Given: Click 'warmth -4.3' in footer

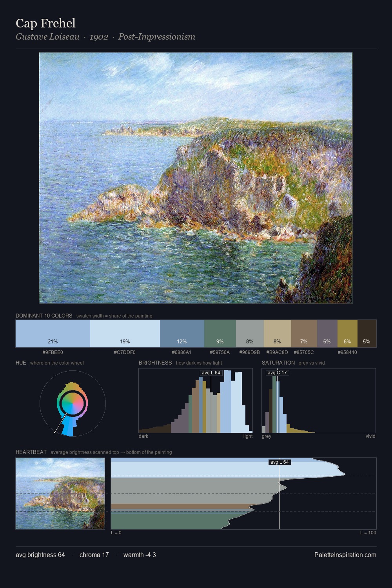Looking at the screenshot, I should (x=140, y=555).
